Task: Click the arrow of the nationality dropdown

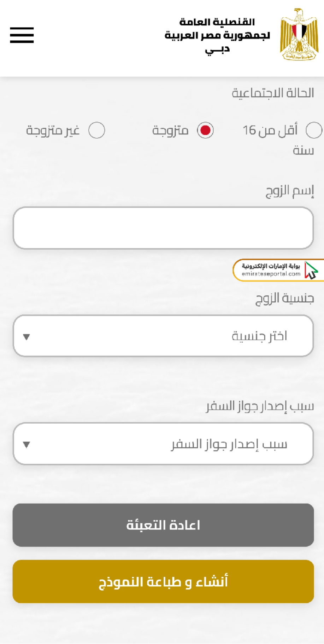Action: pos(26,337)
